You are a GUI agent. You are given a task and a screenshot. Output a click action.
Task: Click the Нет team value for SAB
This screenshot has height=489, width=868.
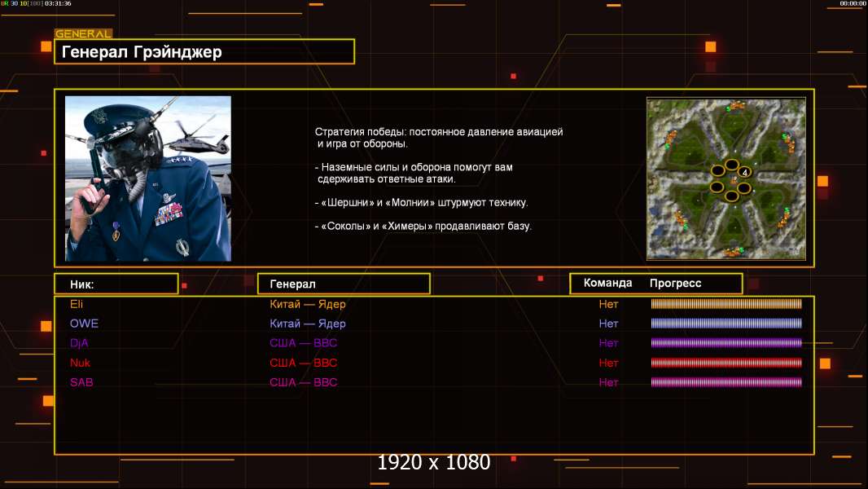608,382
